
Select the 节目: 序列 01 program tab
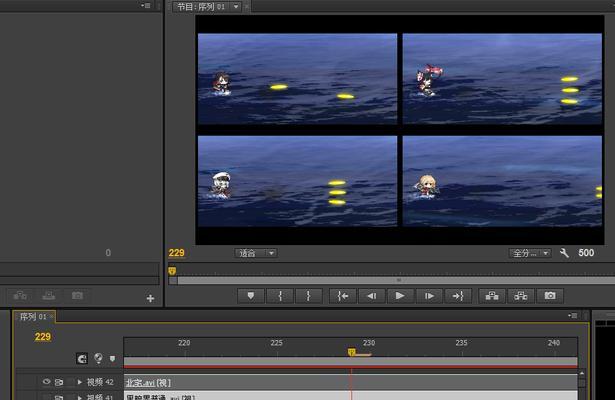tap(201, 7)
